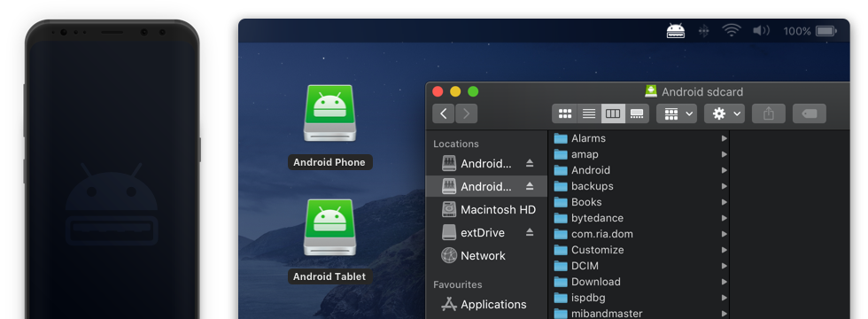Screen dimensions: 868x319
Task: Click the bytedance folder icon
Action: (561, 218)
